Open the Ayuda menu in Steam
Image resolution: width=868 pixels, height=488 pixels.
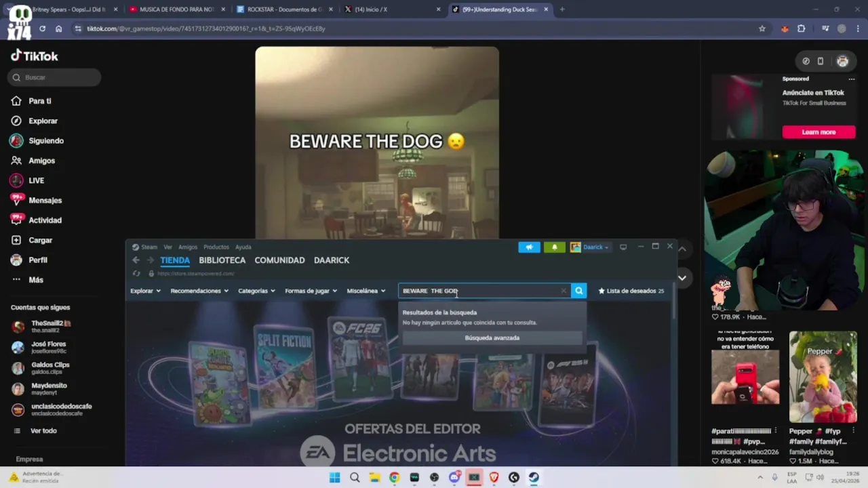click(243, 247)
